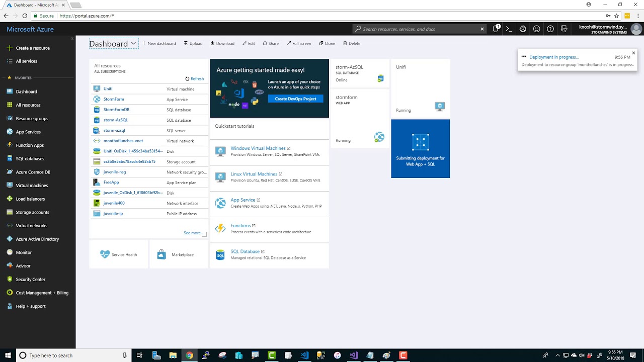Open the help question mark icon
Screen dimensions: 644x362
(550, 29)
